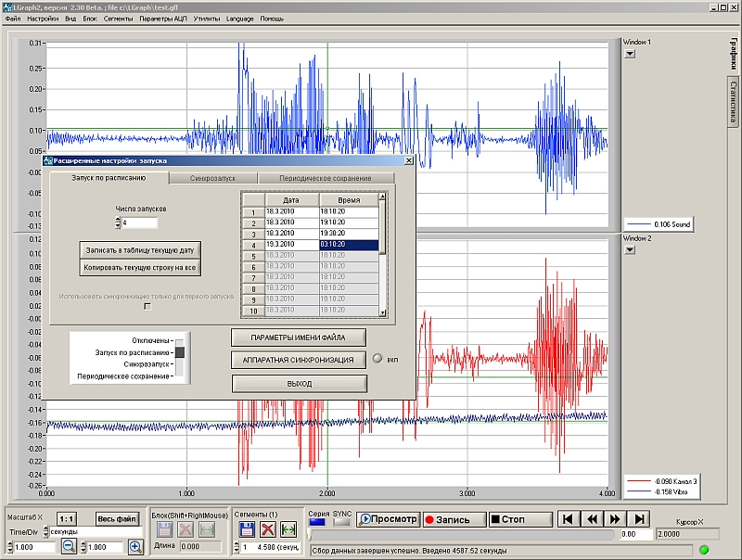
Task: Toggle the round 'вкл' indicator
Action: coord(377,359)
